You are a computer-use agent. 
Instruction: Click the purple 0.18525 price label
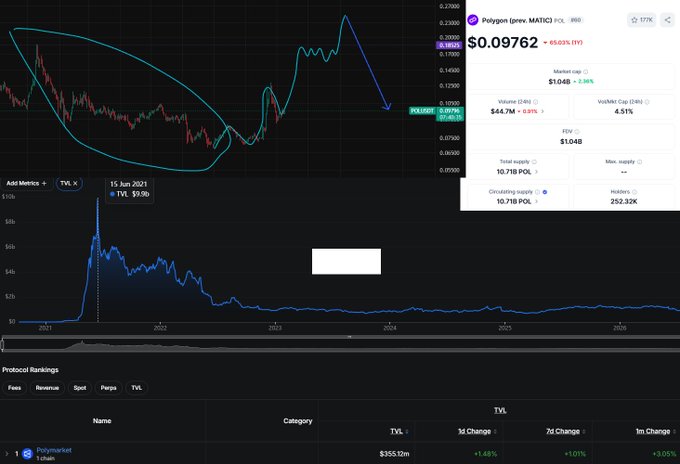449,45
